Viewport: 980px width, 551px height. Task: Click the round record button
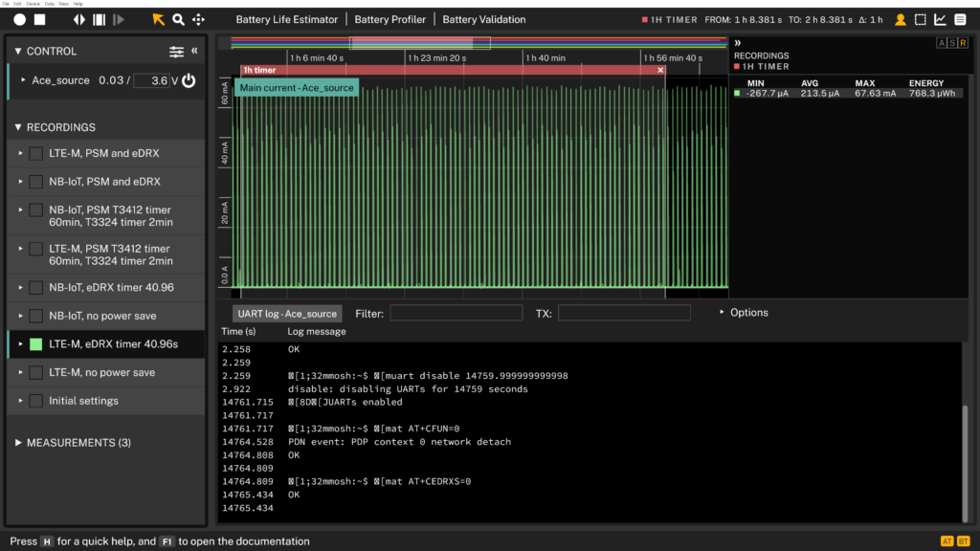pyautogui.click(x=19, y=19)
